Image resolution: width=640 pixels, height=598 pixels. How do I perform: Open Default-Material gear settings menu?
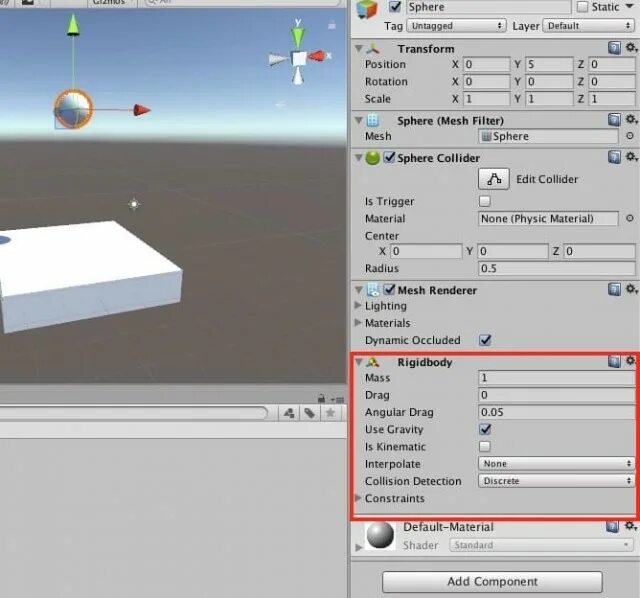pyautogui.click(x=631, y=526)
